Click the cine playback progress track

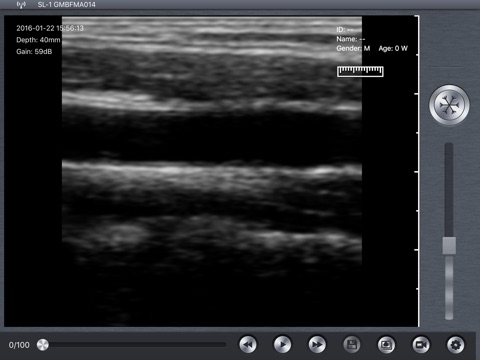[135, 345]
